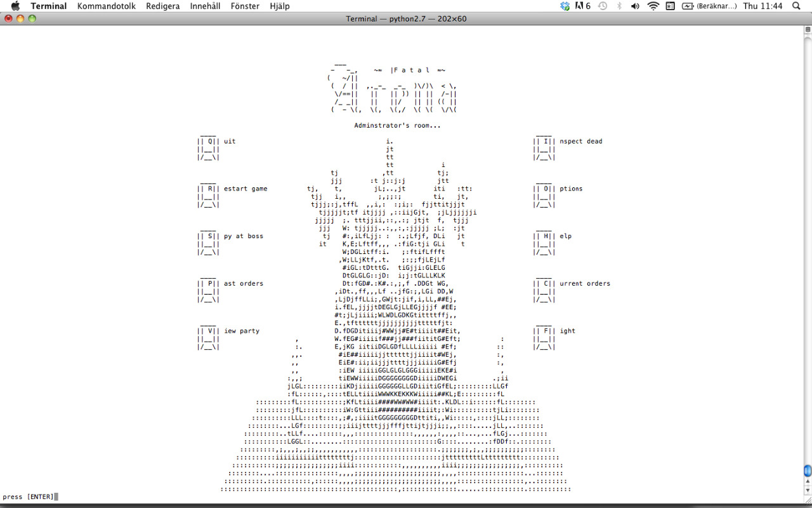Click the Time Machine clock icon
This screenshot has width=812, height=508.
click(602, 6)
